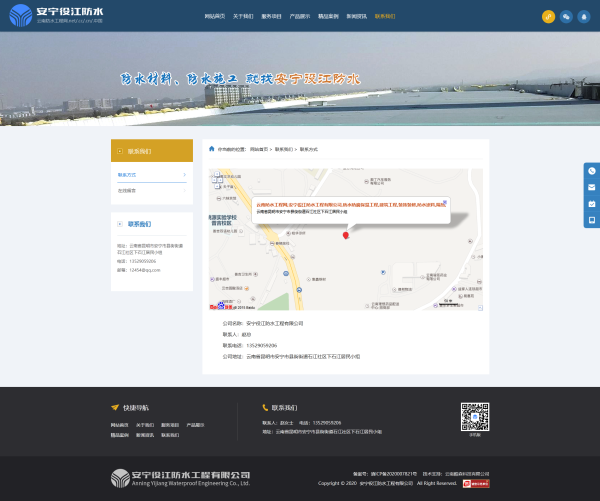Click the technical support company link in footer
600x501 pixels.
tap(467, 474)
